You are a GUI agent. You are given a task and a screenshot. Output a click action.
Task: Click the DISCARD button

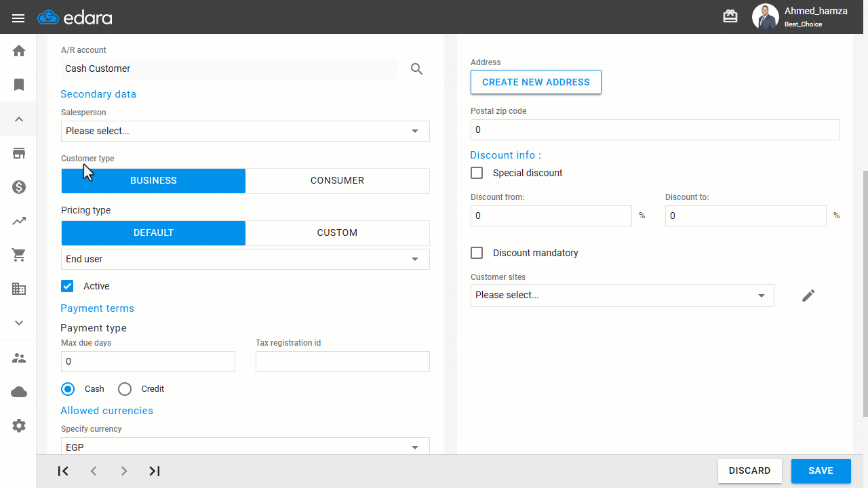[750, 470]
